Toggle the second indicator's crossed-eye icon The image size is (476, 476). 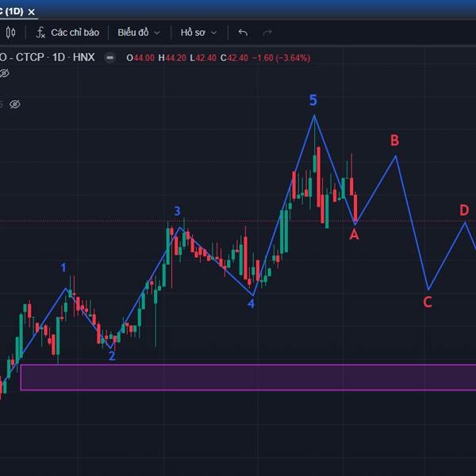pos(15,104)
